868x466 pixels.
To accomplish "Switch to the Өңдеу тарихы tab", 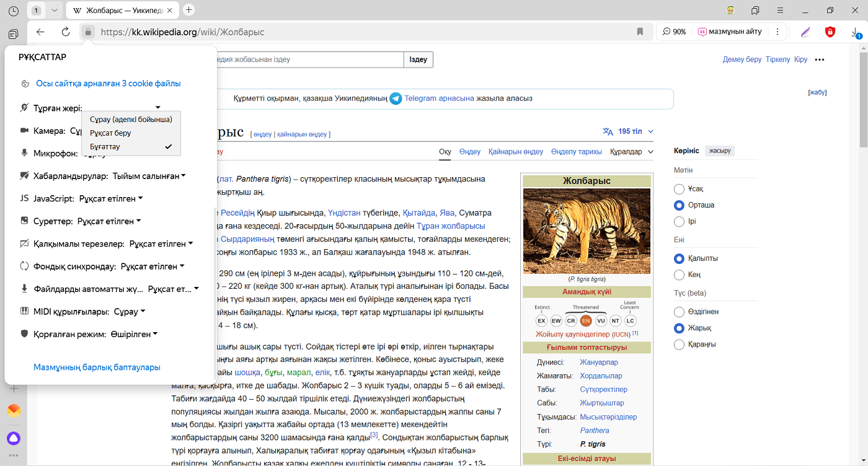I will coord(576,152).
